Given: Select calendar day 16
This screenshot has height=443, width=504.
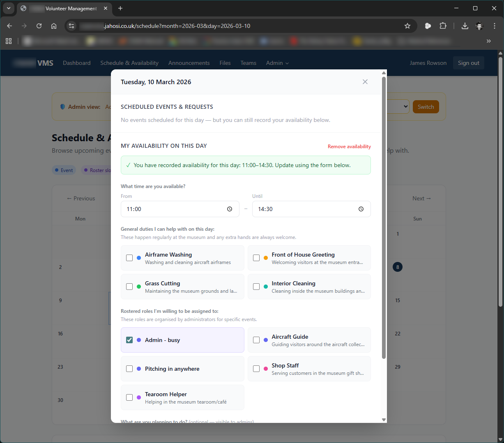Looking at the screenshot, I should tap(60, 333).
